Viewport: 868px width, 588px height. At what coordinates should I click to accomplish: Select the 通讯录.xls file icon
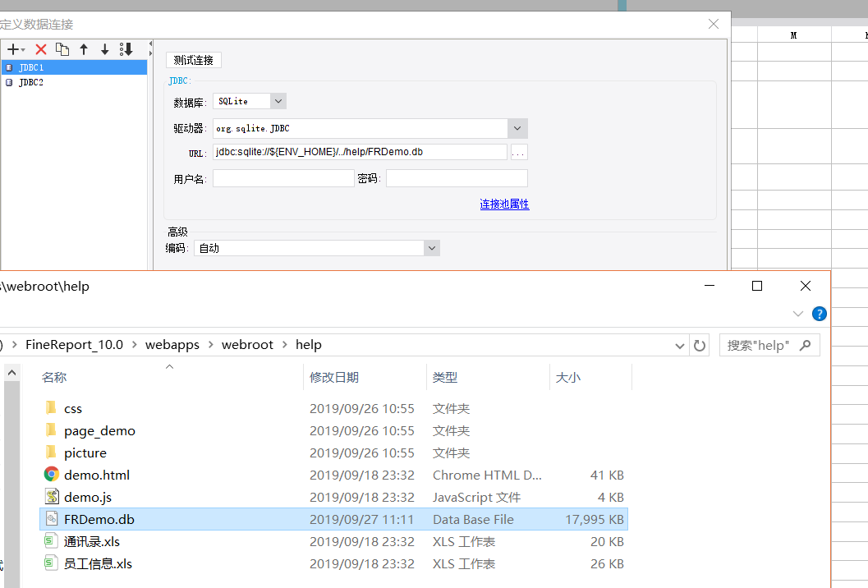[x=52, y=541]
